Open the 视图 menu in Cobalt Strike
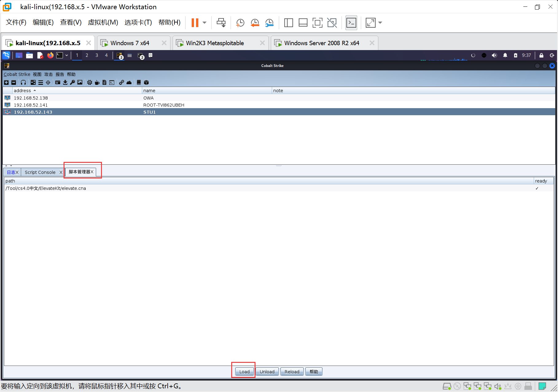 (x=37, y=74)
